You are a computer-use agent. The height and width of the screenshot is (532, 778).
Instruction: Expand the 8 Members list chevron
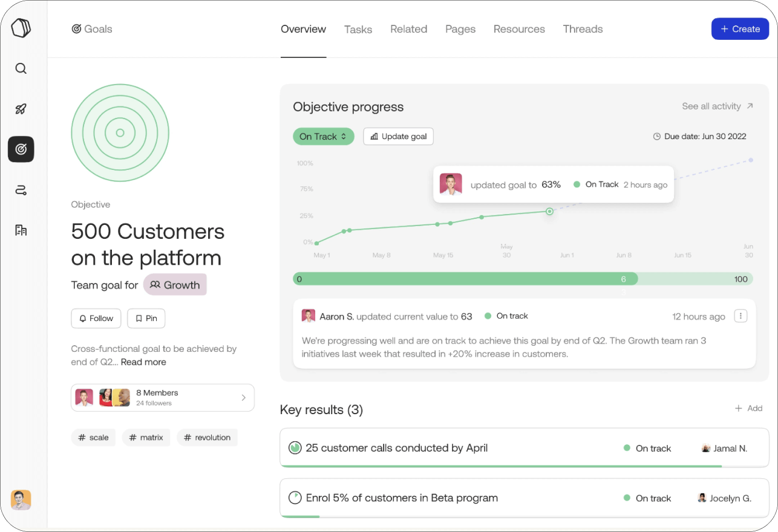pyautogui.click(x=244, y=398)
